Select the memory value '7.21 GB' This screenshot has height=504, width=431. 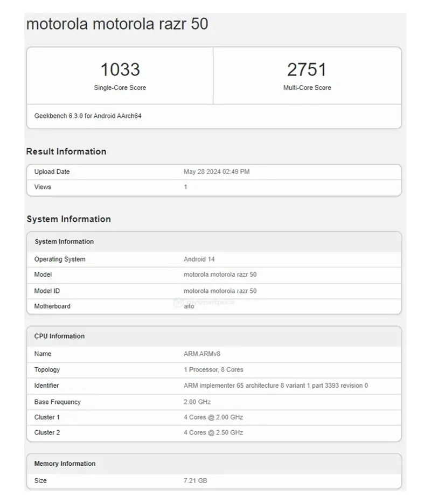pos(195,481)
